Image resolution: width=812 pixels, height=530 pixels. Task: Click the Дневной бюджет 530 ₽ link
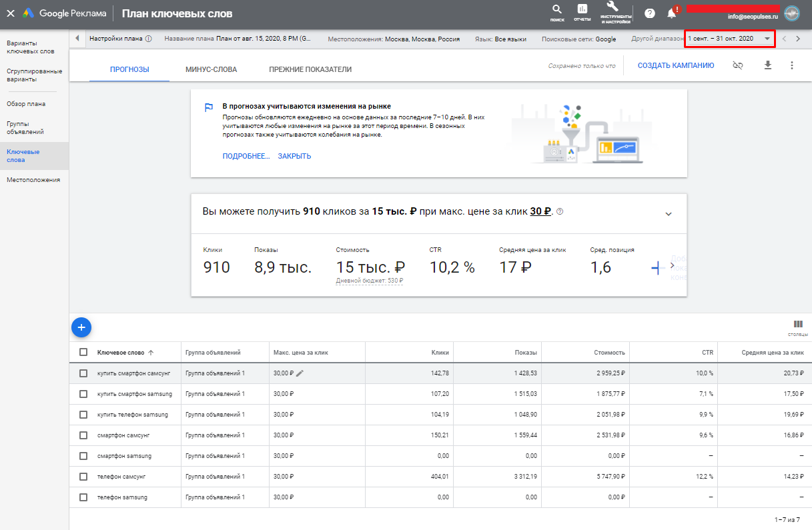pyautogui.click(x=370, y=281)
